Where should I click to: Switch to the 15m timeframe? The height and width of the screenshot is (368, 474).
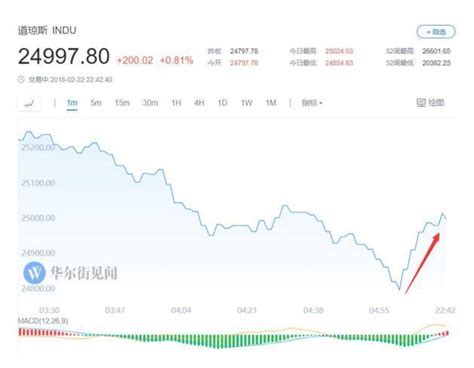(122, 103)
